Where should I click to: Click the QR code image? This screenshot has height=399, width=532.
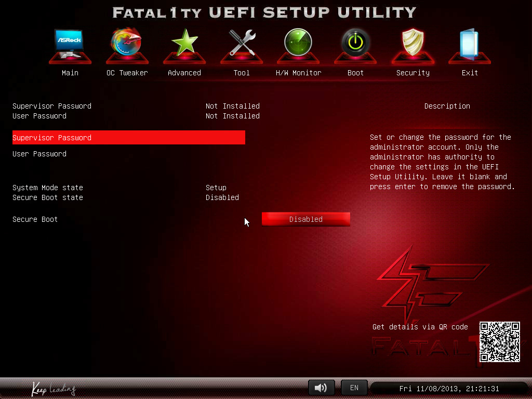point(500,342)
